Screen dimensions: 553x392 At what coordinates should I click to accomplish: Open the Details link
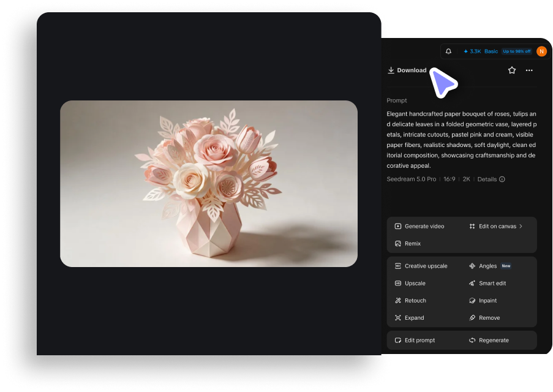[x=487, y=179]
